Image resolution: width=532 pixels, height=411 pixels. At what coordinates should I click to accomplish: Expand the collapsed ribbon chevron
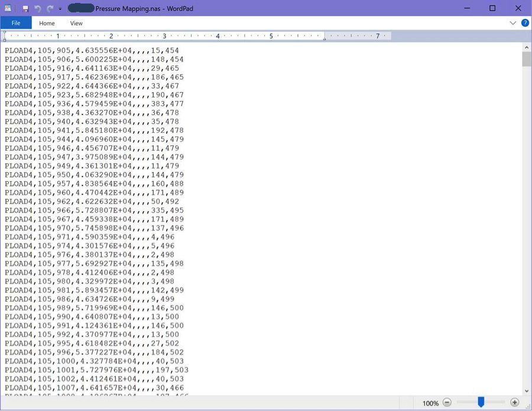(512, 23)
